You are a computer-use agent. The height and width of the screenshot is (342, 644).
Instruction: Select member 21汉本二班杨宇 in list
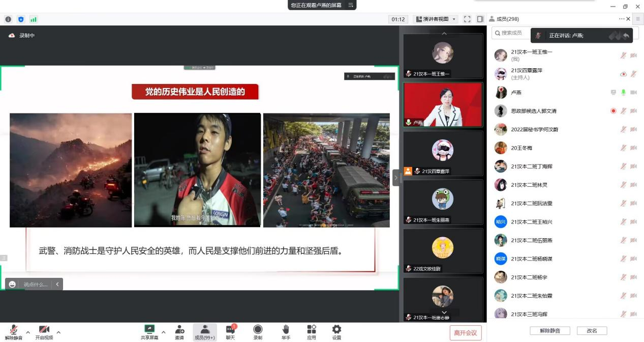pos(565,277)
